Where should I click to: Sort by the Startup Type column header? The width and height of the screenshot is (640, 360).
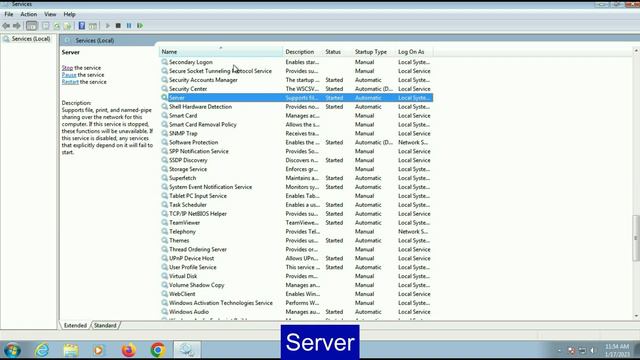373,52
